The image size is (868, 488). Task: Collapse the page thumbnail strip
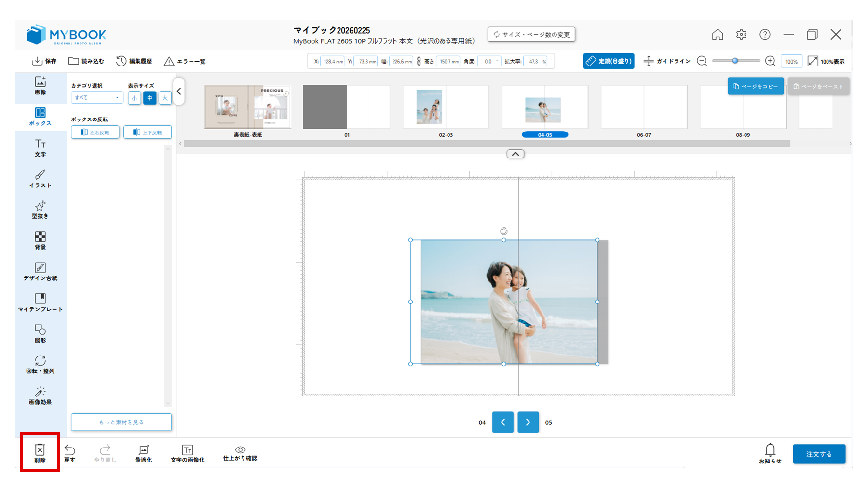[x=515, y=154]
